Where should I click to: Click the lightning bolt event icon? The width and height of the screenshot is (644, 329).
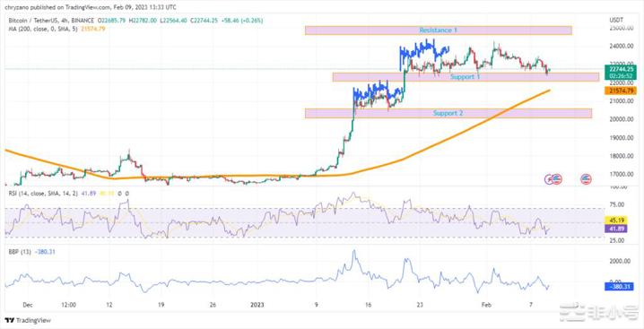click(549, 178)
